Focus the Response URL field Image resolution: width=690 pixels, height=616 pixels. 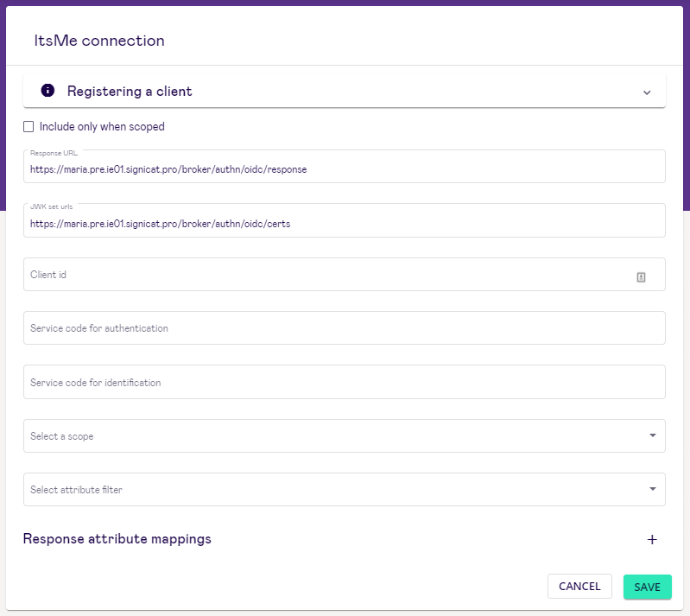coord(344,167)
